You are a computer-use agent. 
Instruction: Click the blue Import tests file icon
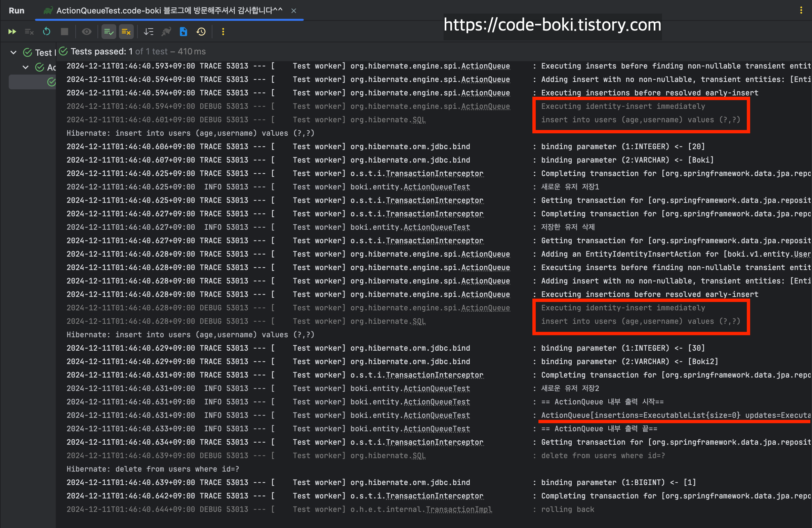tap(184, 32)
